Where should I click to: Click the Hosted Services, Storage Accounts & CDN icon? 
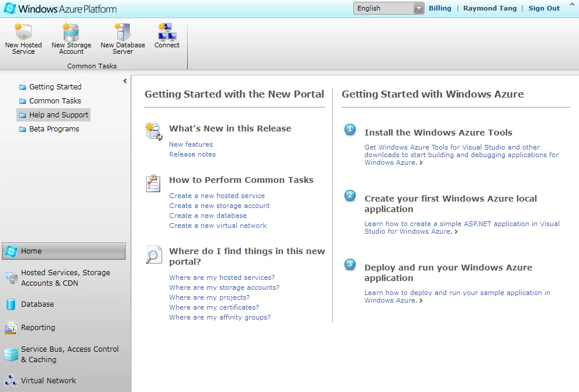pos(11,278)
